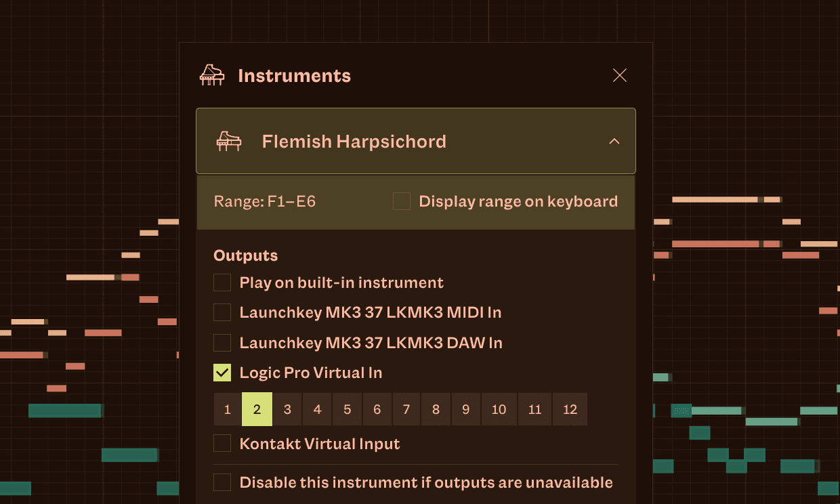Enable Display range on keyboard
The width and height of the screenshot is (840, 504).
402,201
